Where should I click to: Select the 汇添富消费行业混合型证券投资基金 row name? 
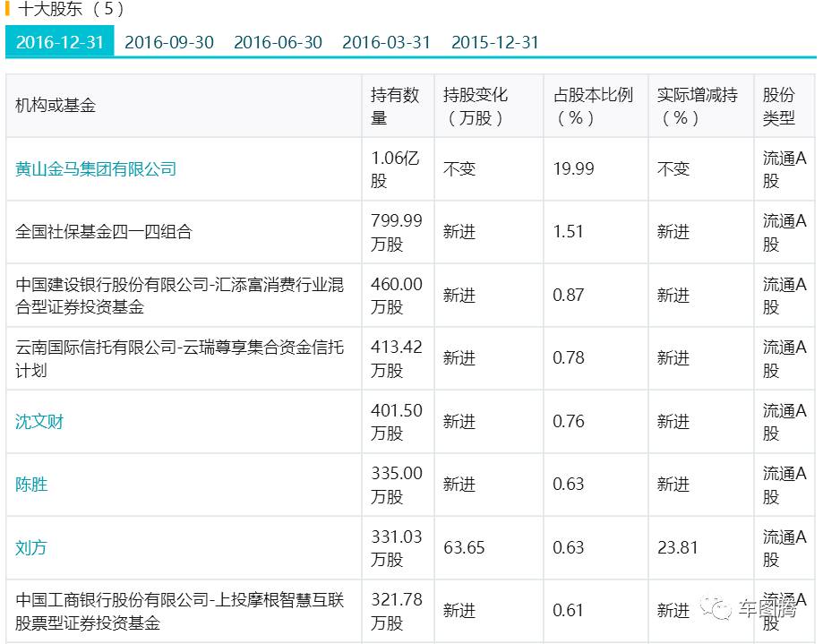coord(179,296)
